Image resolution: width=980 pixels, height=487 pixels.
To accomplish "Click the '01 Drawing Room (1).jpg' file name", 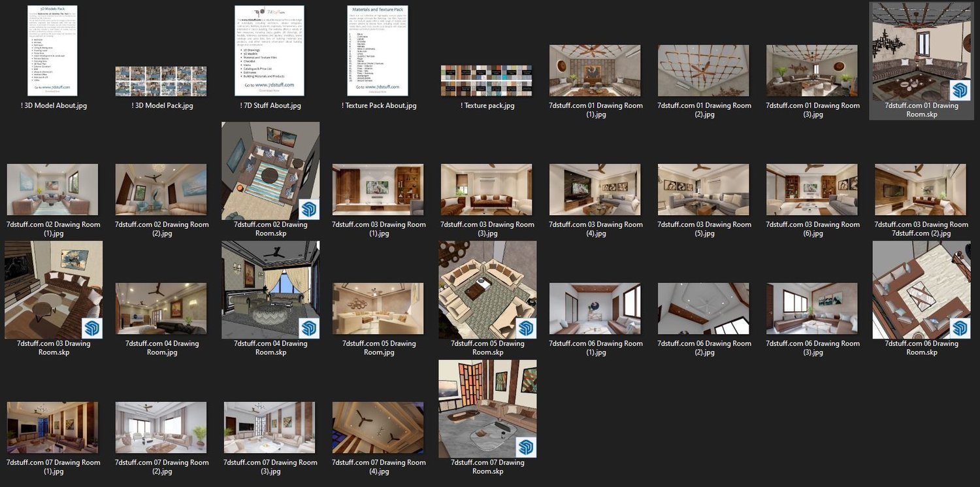I will tap(596, 110).
